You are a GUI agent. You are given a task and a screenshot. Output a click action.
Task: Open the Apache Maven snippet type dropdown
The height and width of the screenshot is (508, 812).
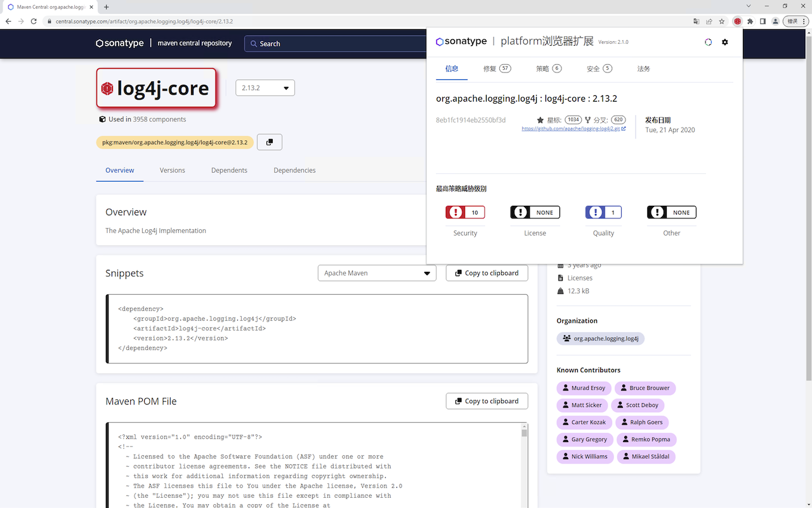point(377,273)
